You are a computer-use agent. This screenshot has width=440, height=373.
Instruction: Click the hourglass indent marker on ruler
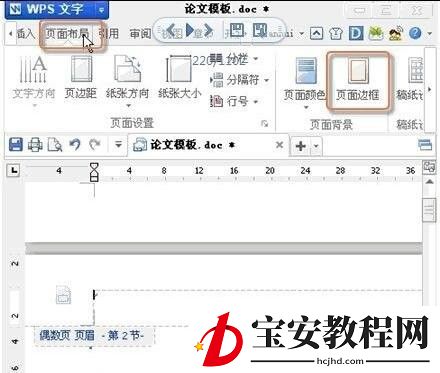tap(95, 172)
